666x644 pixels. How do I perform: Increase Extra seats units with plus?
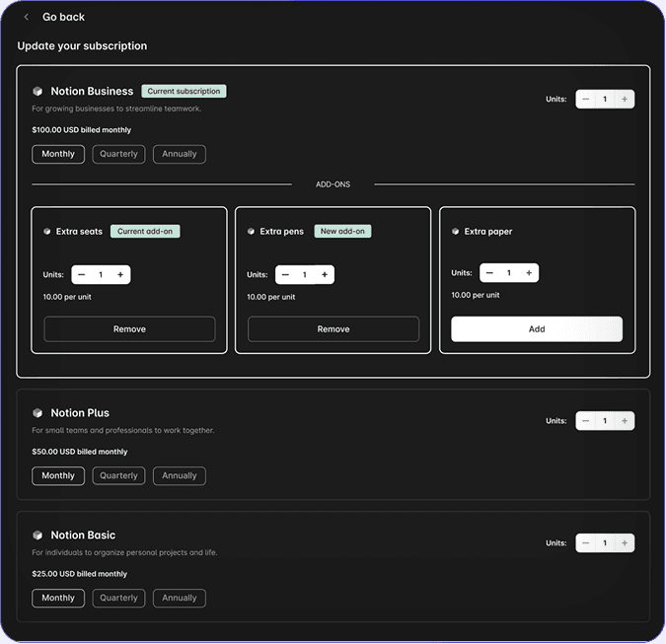coord(120,275)
